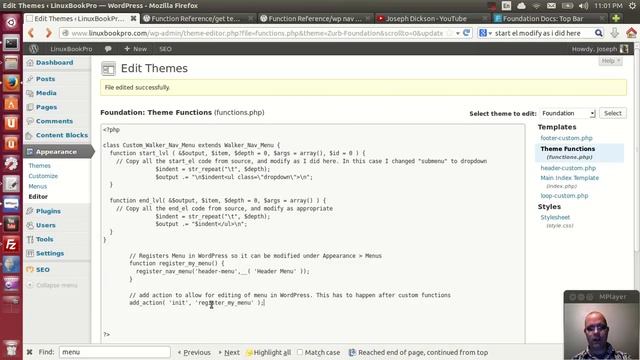
Task: Open the search engine selector dropdown
Action: [484, 33]
